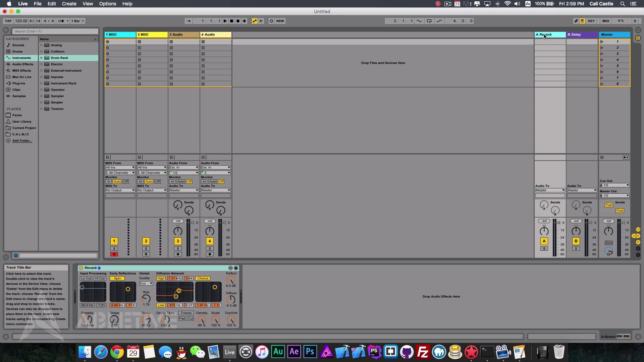Deactivate track 1 MIDI activator

click(x=114, y=241)
